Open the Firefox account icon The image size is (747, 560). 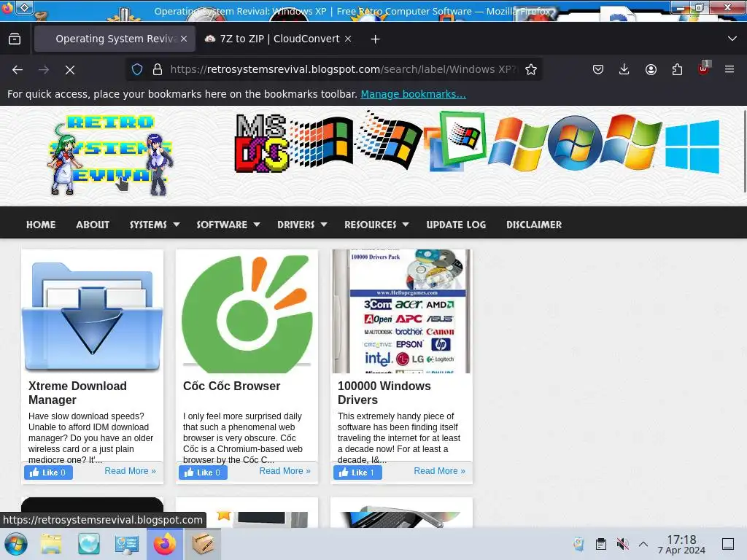pyautogui.click(x=651, y=69)
